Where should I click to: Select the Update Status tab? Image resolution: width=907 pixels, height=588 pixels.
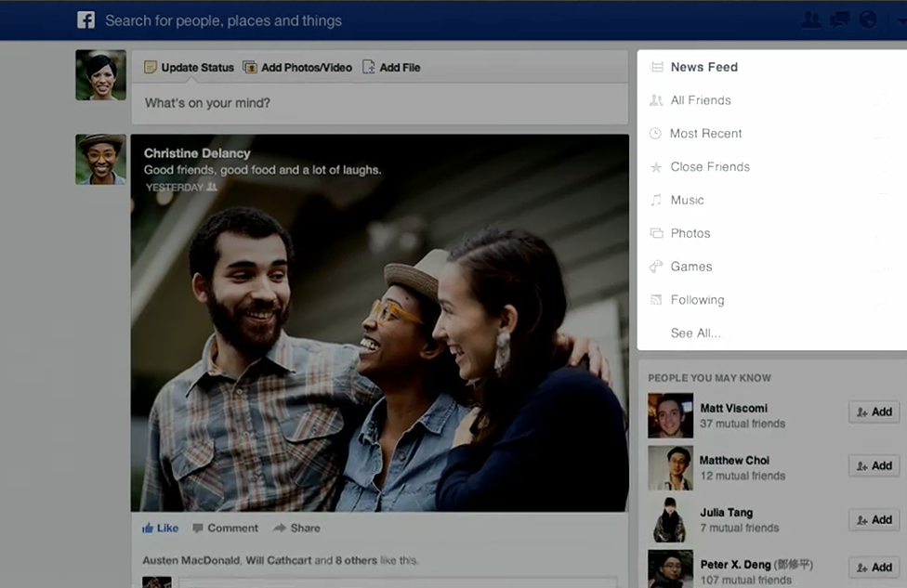(190, 68)
